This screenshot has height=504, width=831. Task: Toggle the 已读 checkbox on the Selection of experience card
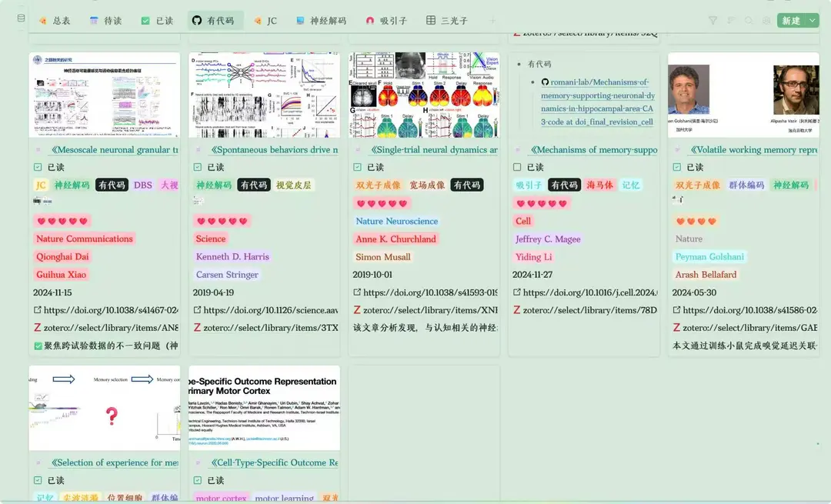[38, 480]
